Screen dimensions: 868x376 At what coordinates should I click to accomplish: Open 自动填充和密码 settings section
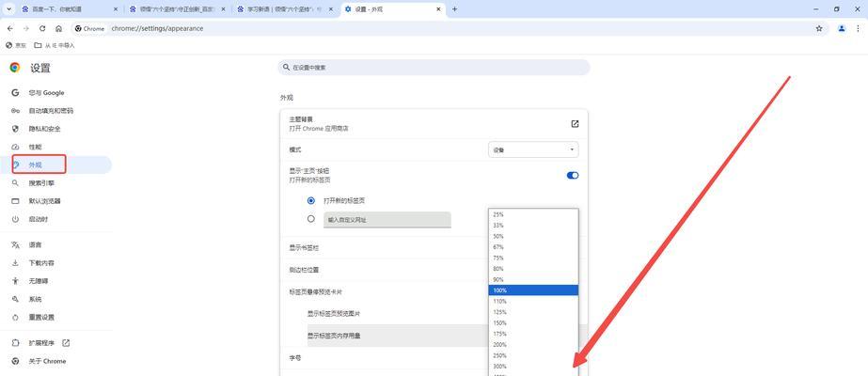(55, 111)
